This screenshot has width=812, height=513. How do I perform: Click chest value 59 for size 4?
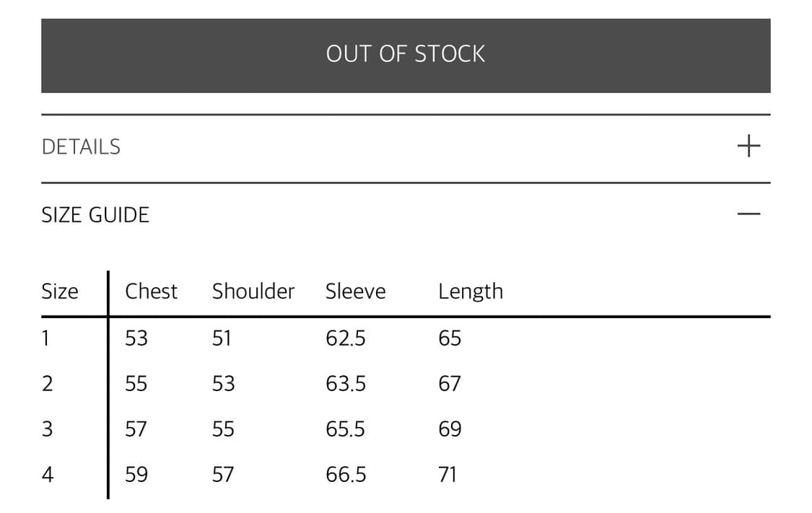[136, 474]
